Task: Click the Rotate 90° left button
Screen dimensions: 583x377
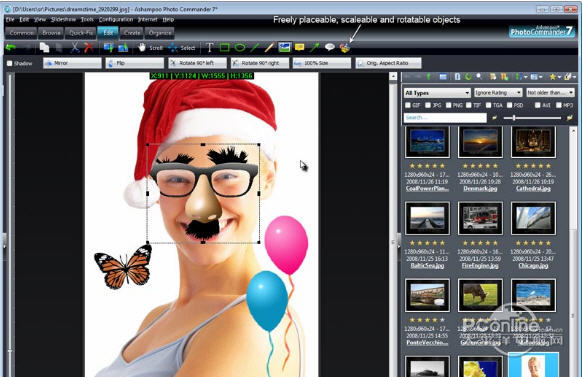Action: (197, 63)
